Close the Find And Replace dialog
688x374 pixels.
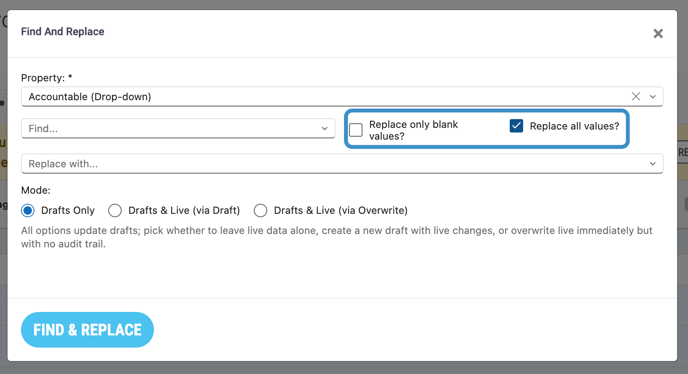coord(658,33)
